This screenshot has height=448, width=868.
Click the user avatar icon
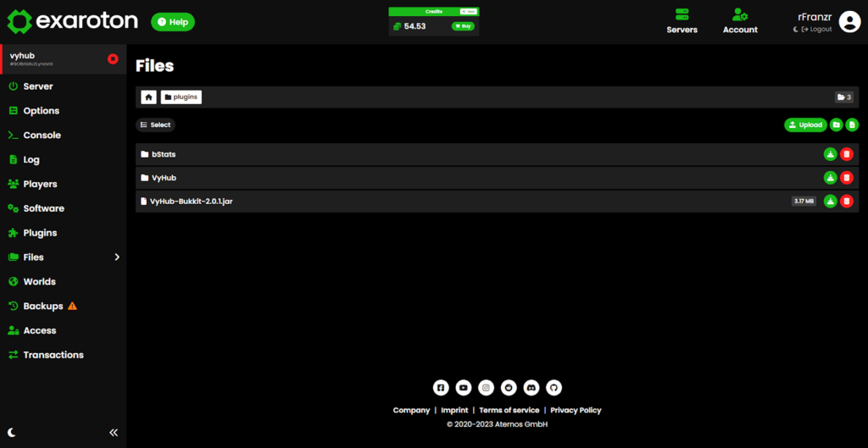tap(849, 21)
